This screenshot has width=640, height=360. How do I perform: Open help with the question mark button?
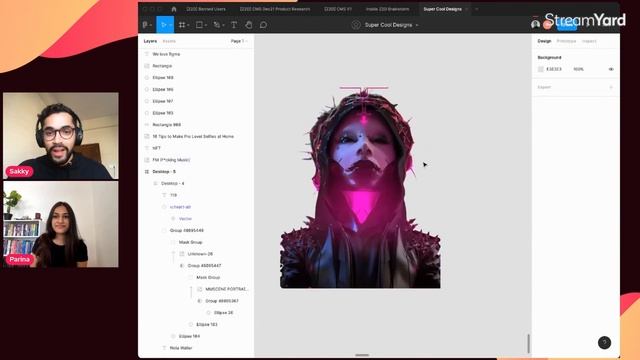tap(604, 342)
